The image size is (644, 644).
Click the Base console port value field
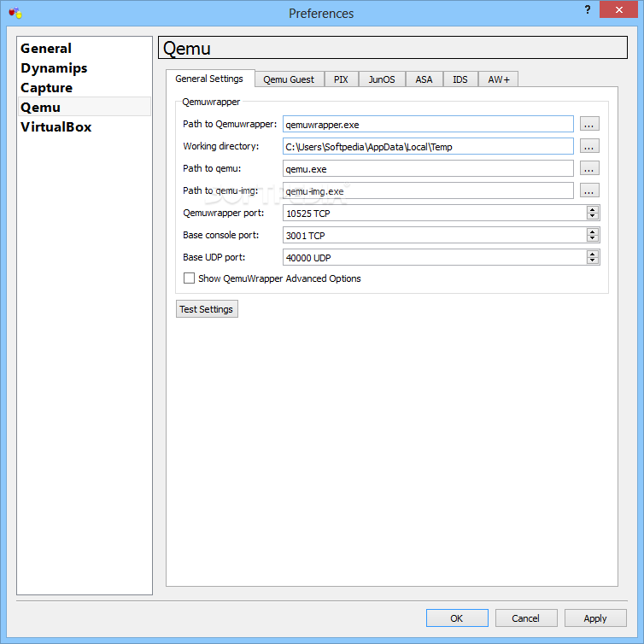[x=435, y=235]
